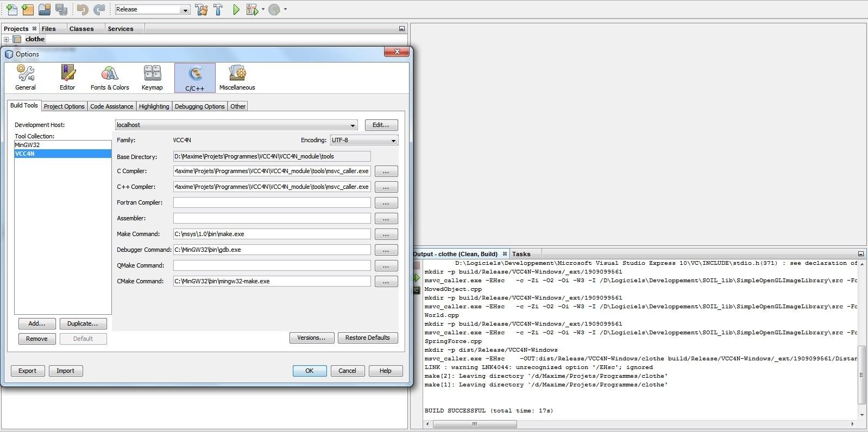Screen dimensions: 868x432
Task: Click the Edit... button for Development Host
Action: pos(381,125)
